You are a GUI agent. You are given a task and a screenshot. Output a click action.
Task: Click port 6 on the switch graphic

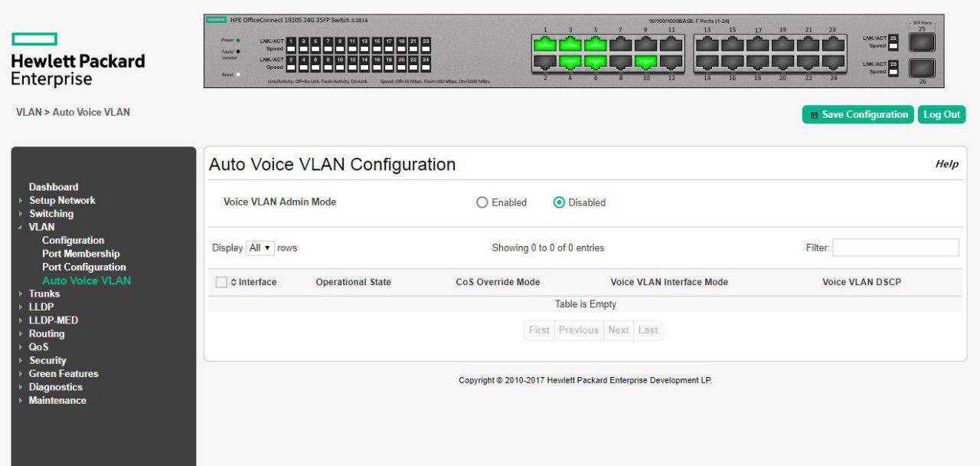[596, 62]
